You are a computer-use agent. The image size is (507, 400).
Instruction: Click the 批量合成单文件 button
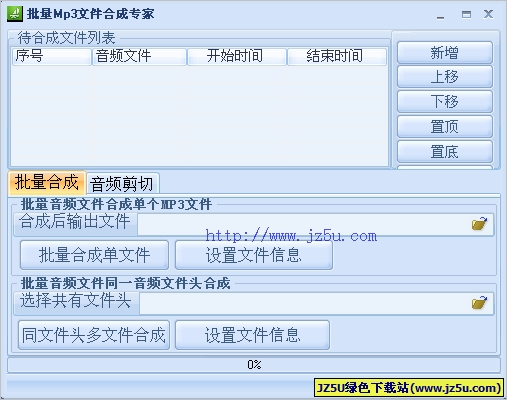94,255
